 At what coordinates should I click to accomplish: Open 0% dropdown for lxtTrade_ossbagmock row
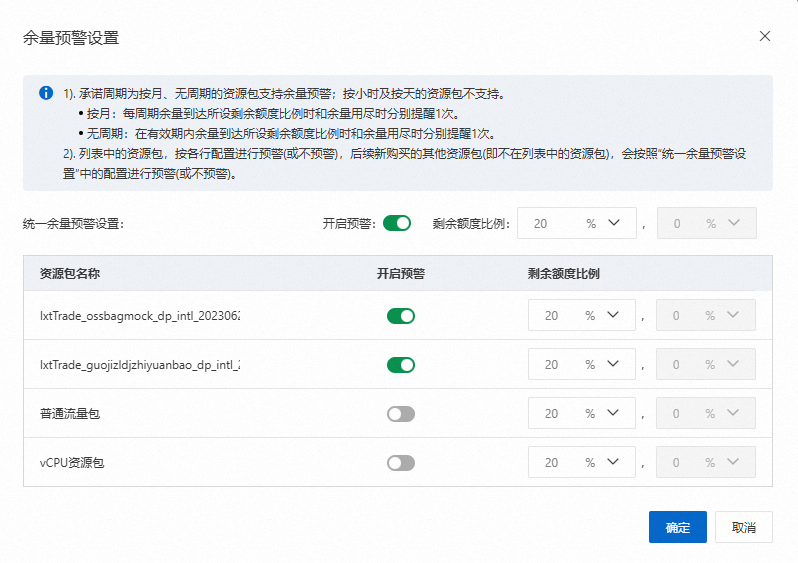tap(706, 315)
